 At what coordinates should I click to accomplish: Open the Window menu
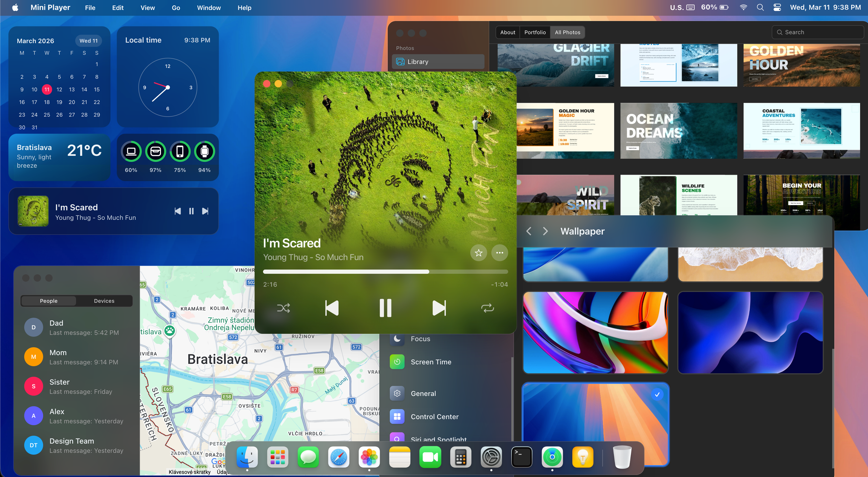coord(209,8)
